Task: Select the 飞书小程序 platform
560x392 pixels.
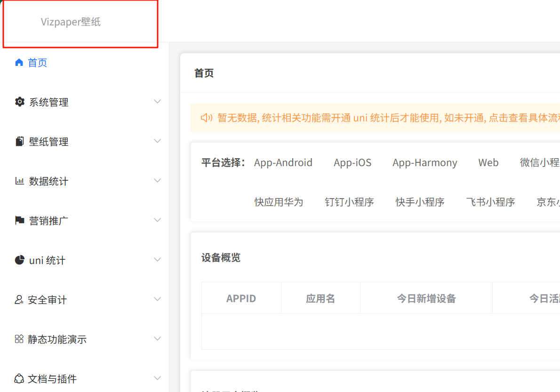Action: click(490, 202)
